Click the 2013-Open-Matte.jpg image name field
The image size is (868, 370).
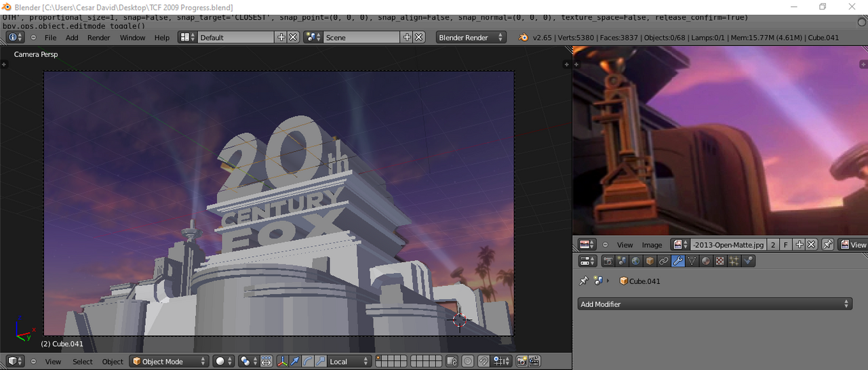click(x=728, y=245)
